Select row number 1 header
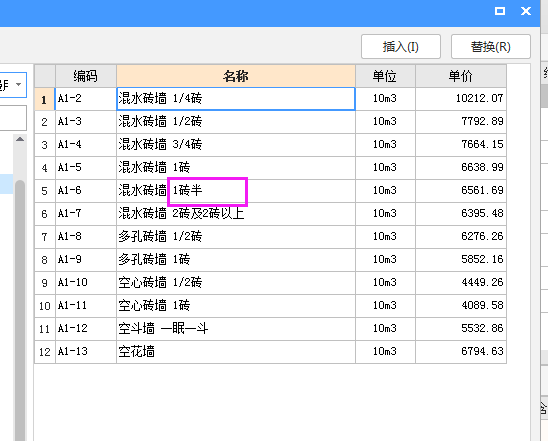Viewport: 548px width, 441px height. coord(45,99)
